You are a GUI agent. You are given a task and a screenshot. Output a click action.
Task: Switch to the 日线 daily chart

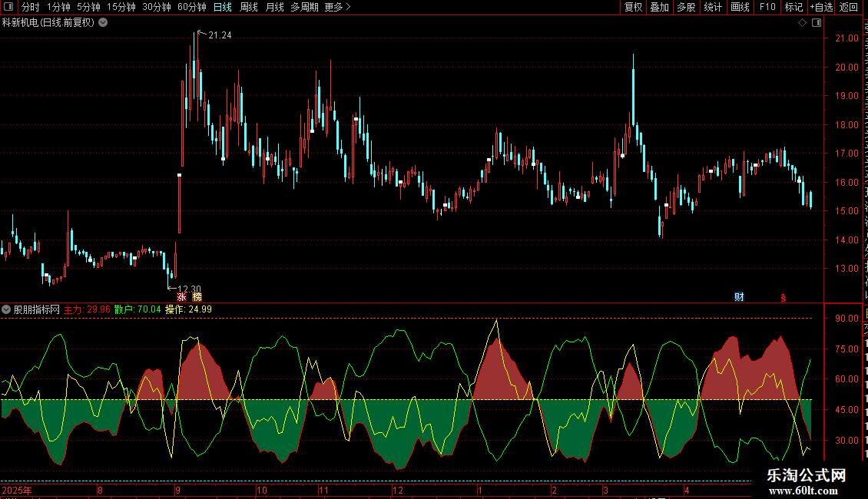pyautogui.click(x=223, y=7)
